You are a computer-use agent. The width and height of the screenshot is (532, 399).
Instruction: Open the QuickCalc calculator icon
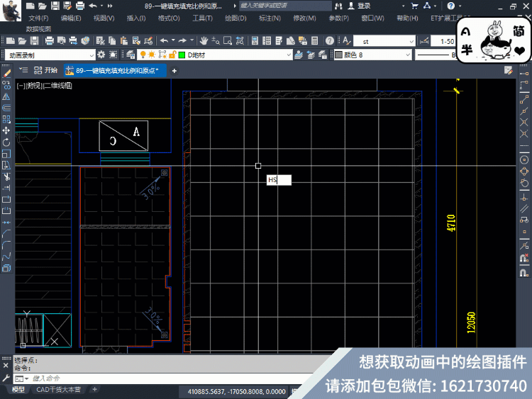pos(314,41)
